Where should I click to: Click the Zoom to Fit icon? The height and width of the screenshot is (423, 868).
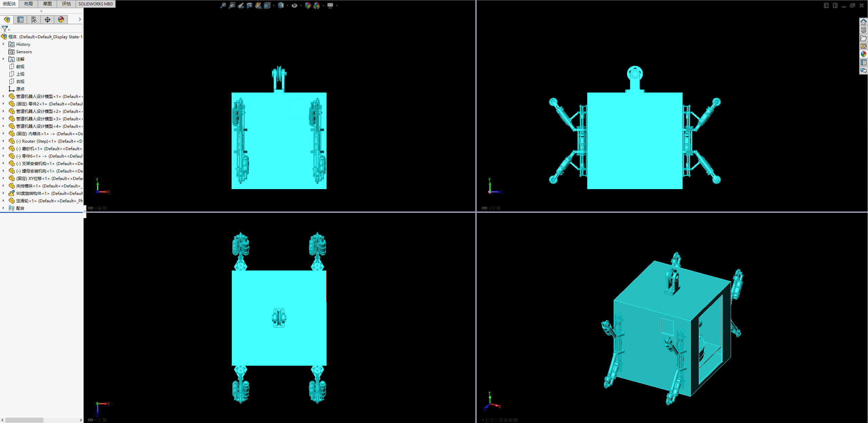[223, 5]
